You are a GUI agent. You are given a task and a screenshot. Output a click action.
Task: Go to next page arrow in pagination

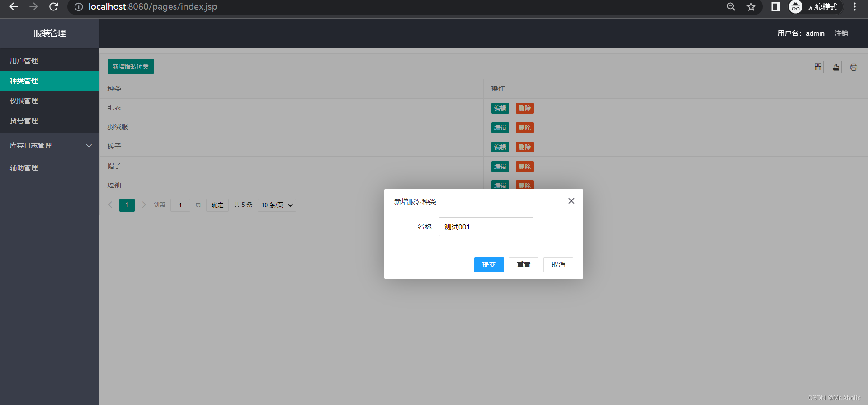click(144, 205)
